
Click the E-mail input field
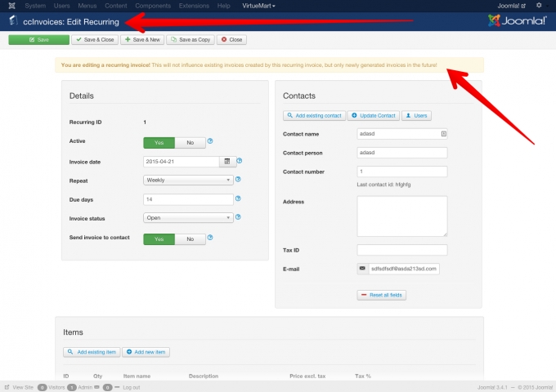[x=404, y=269]
